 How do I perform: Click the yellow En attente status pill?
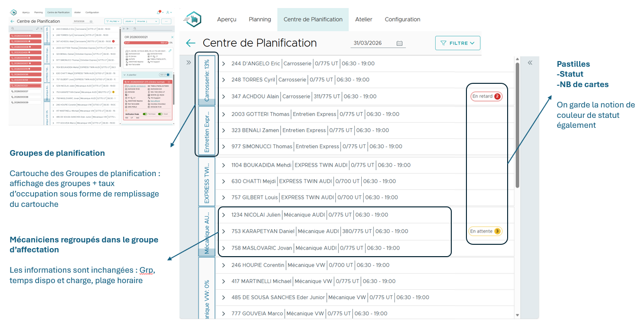[x=485, y=232]
